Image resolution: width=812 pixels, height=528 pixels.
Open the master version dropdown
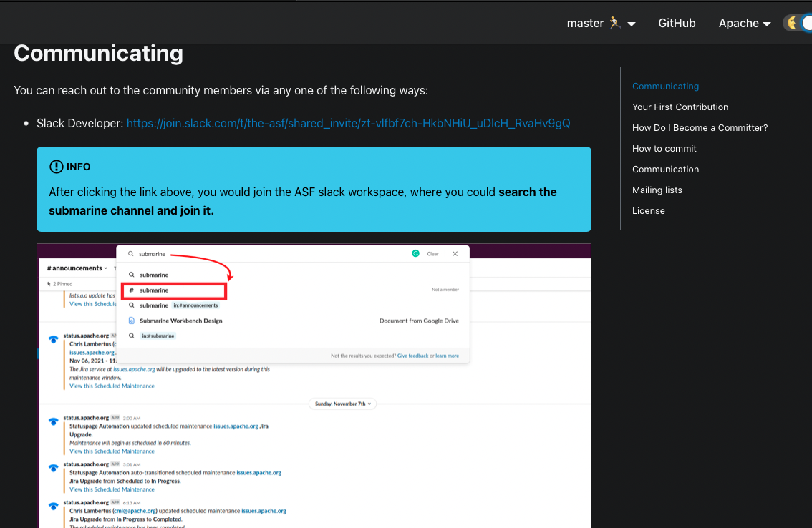tap(601, 24)
